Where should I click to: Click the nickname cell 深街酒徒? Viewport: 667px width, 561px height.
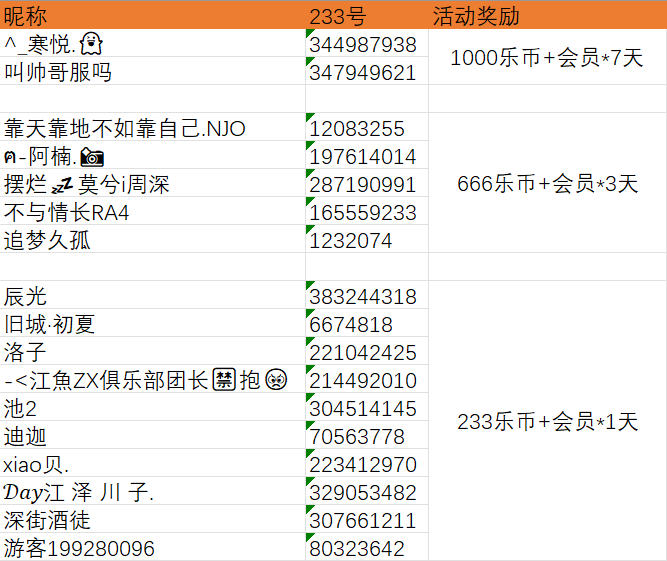[x=152, y=520]
